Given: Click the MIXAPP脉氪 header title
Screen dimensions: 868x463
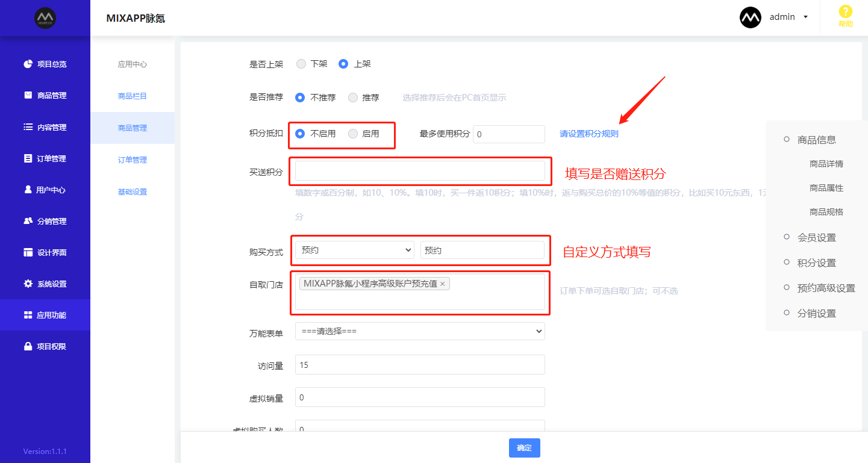Looking at the screenshot, I should 136,18.
